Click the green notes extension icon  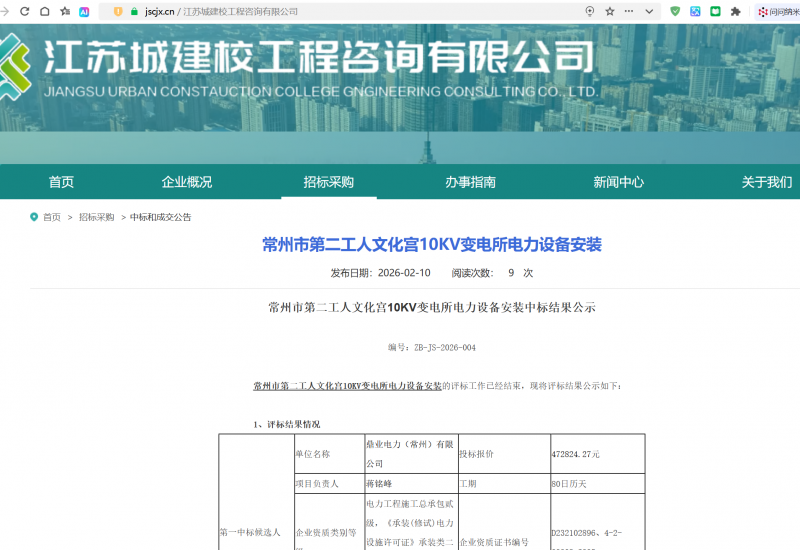click(715, 11)
